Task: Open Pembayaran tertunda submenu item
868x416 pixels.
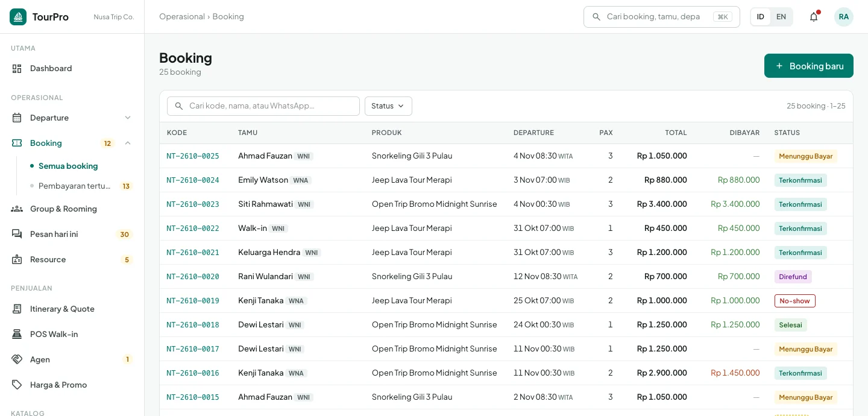Action: 75,186
